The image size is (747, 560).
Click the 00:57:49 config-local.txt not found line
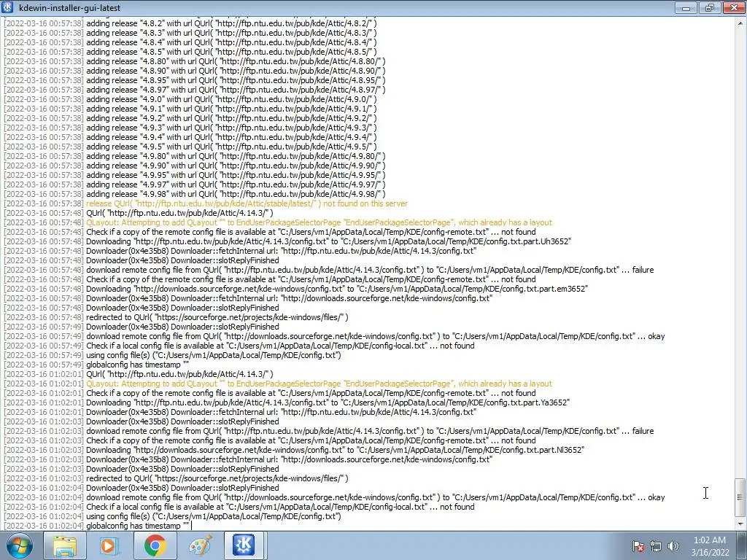(239, 346)
